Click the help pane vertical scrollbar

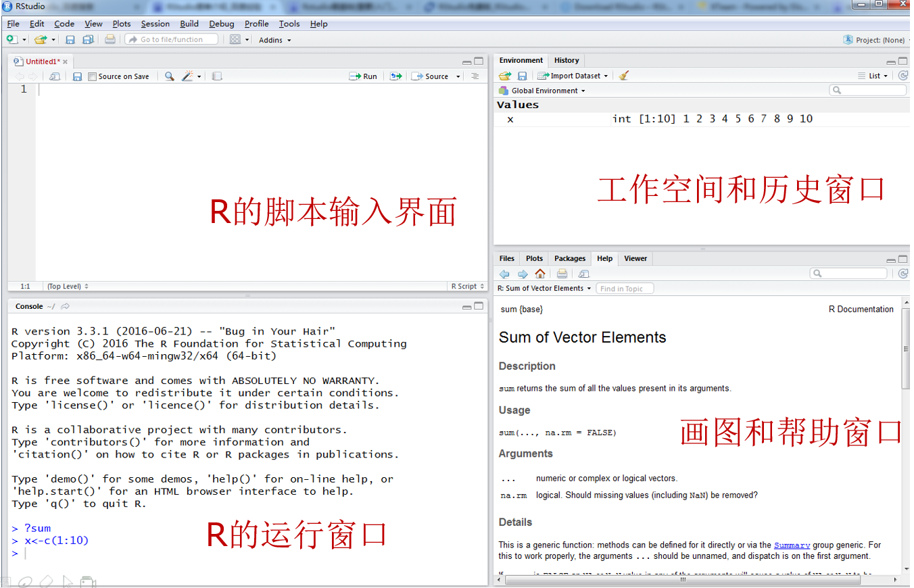[906, 349]
